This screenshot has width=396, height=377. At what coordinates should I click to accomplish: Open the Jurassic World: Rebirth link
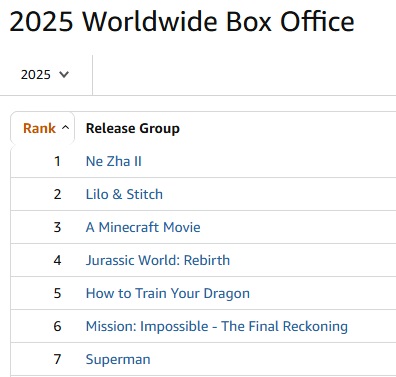(158, 260)
